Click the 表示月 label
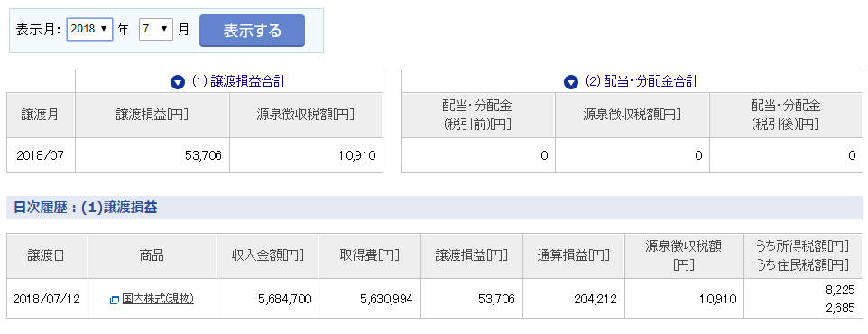 coord(38,30)
